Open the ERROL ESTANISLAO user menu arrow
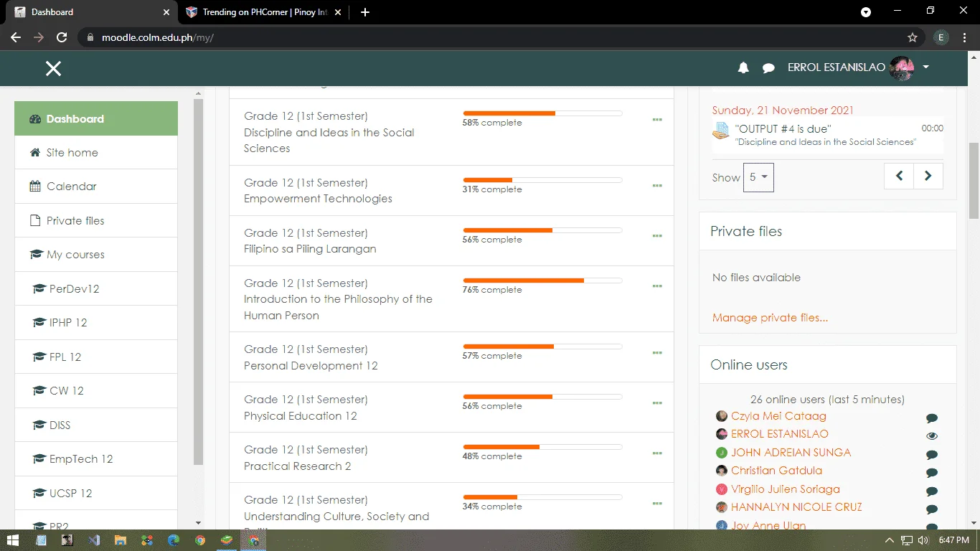This screenshot has width=980, height=551. click(925, 67)
